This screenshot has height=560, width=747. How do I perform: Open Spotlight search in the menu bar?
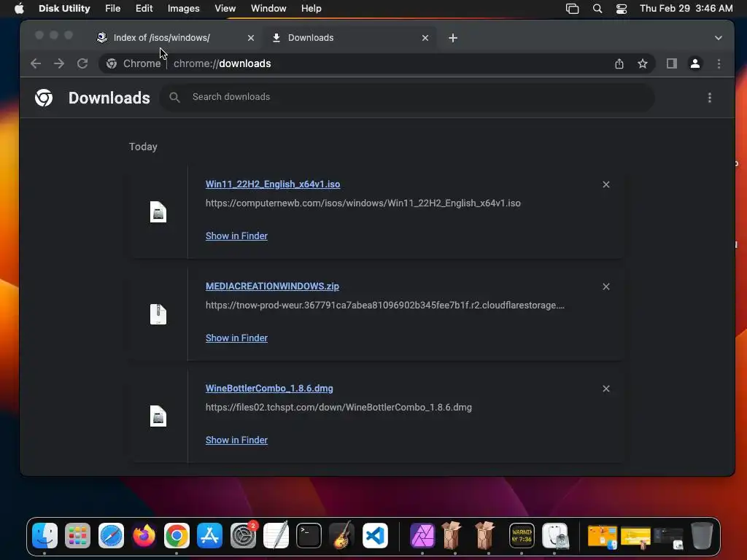click(597, 9)
